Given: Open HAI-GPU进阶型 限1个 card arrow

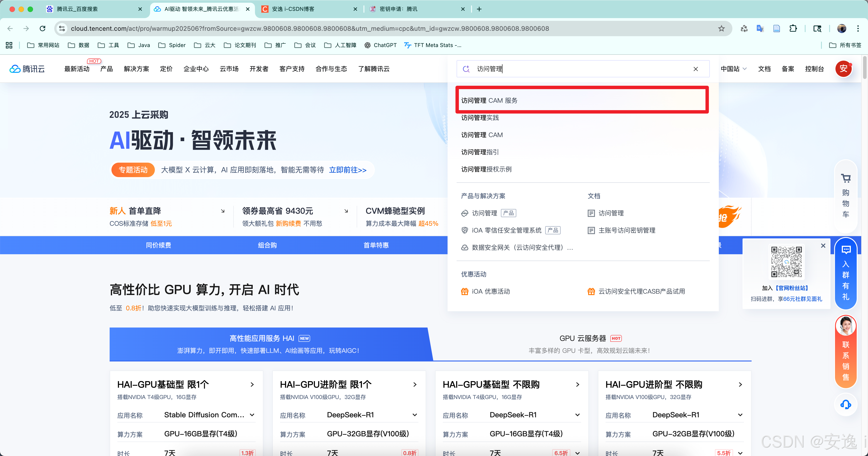Looking at the screenshot, I should [x=415, y=385].
